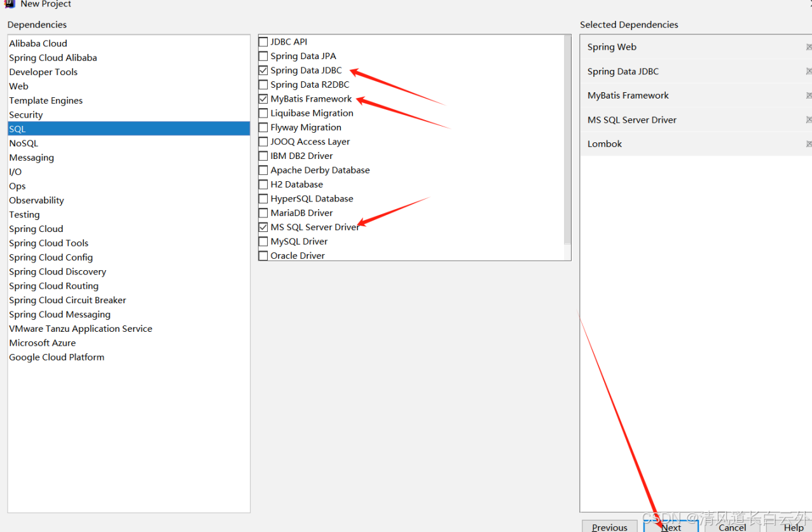This screenshot has width=812, height=532.
Task: Enable the HyperSQL Database checkbox
Action: 263,198
